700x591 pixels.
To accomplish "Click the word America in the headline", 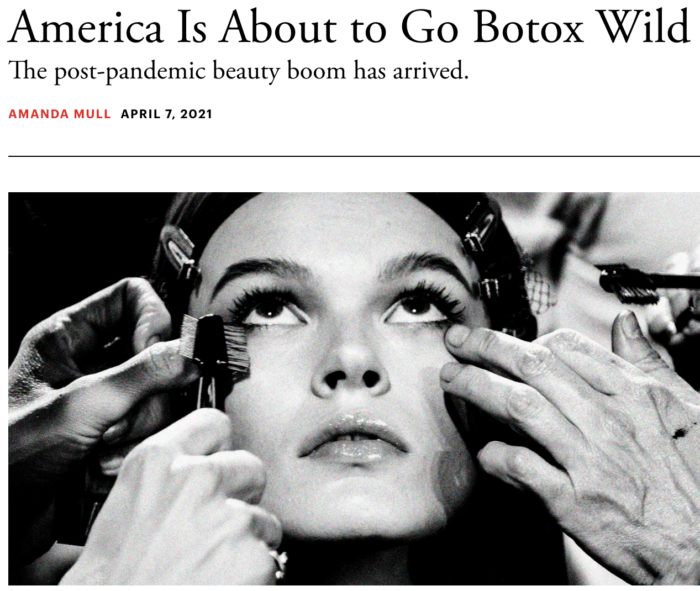I will tap(86, 27).
